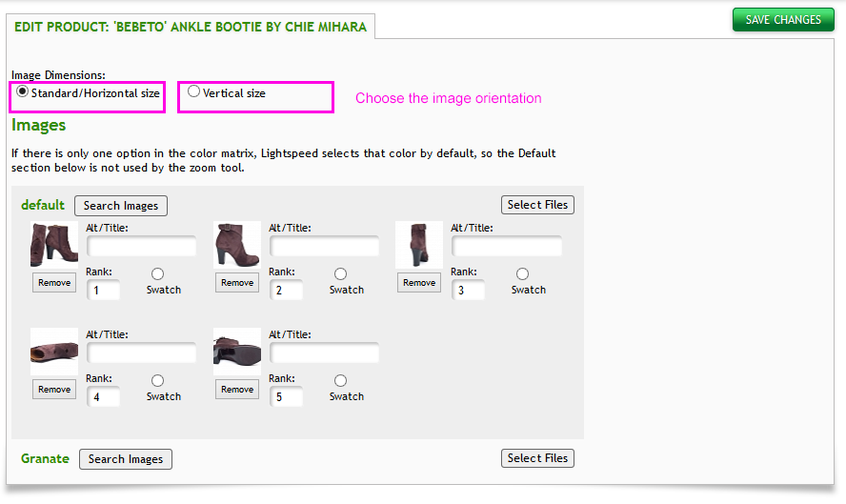Image resolution: width=846 pixels, height=504 pixels.
Task: Mark rank 5 image as Swatch
Action: coord(341,381)
